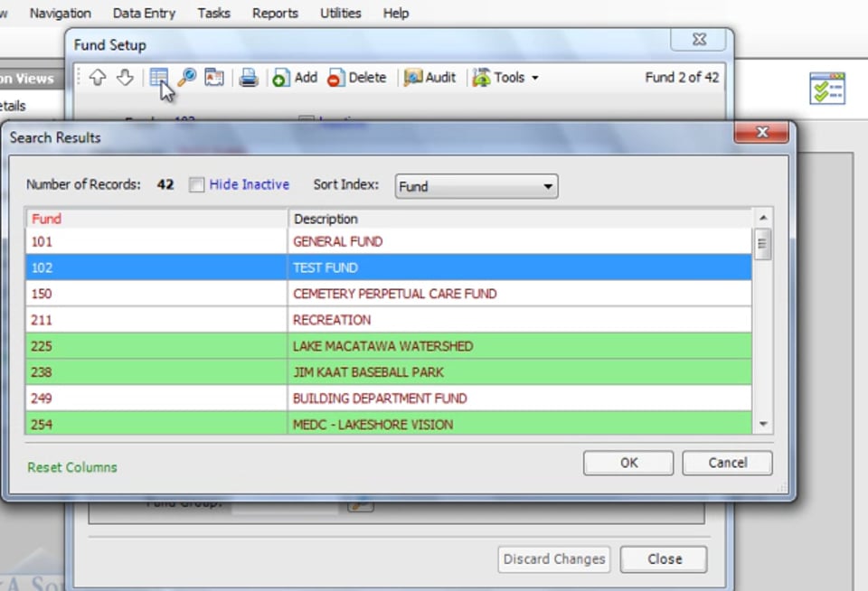This screenshot has height=591, width=868.
Task: Select fund row 101
Action: [x=156, y=241]
